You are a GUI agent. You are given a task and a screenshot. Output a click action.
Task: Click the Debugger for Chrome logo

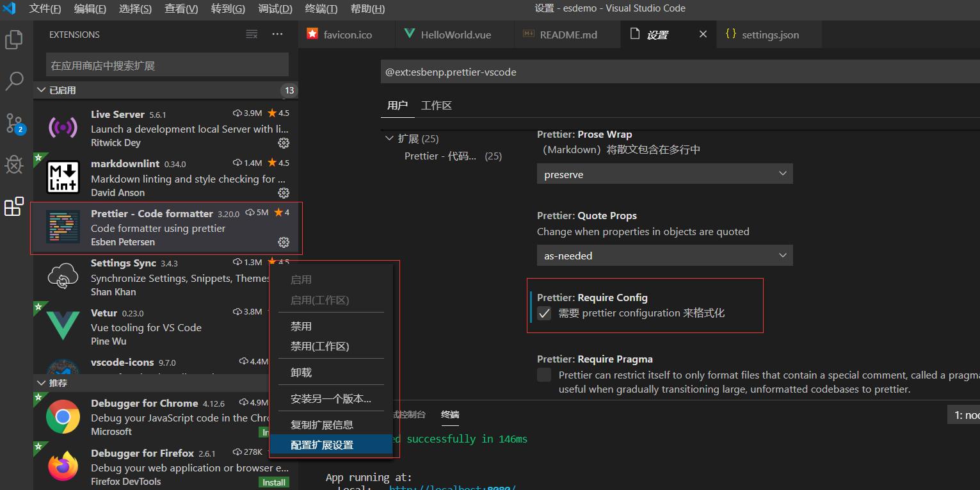(x=63, y=417)
